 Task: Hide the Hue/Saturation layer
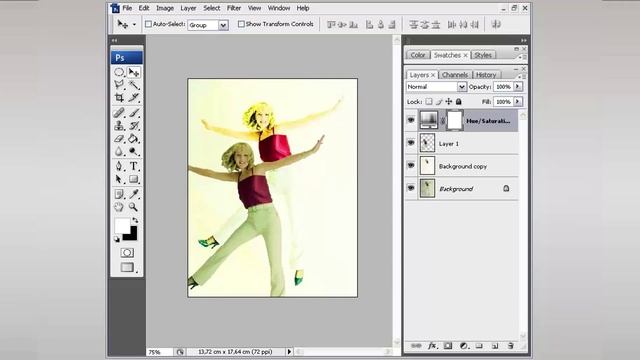[x=411, y=120]
